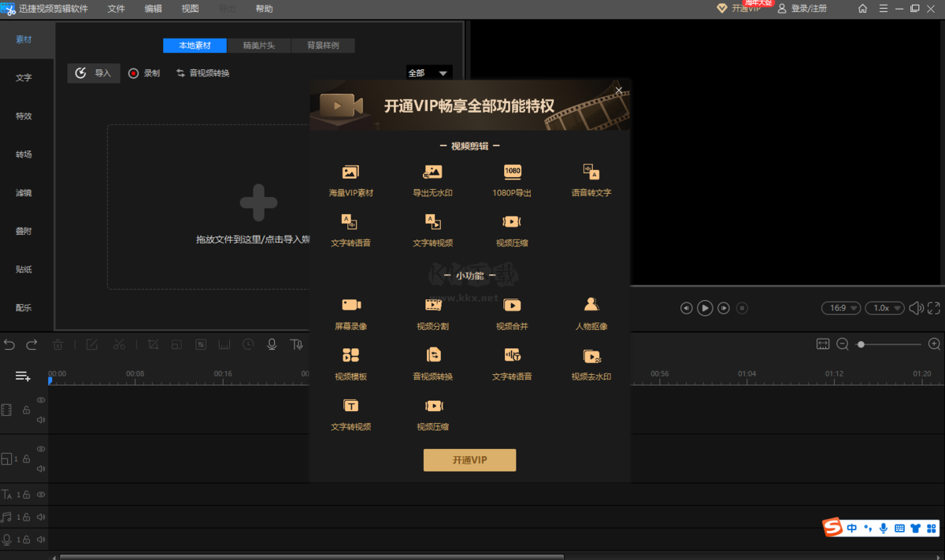Open the 转场 (transitions) panel
This screenshot has width=945, height=560.
click(x=23, y=154)
